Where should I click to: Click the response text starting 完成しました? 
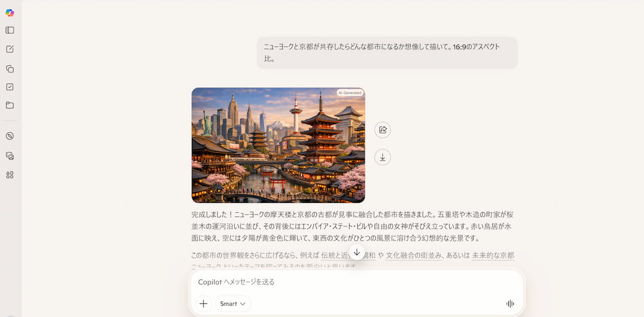pos(352,227)
